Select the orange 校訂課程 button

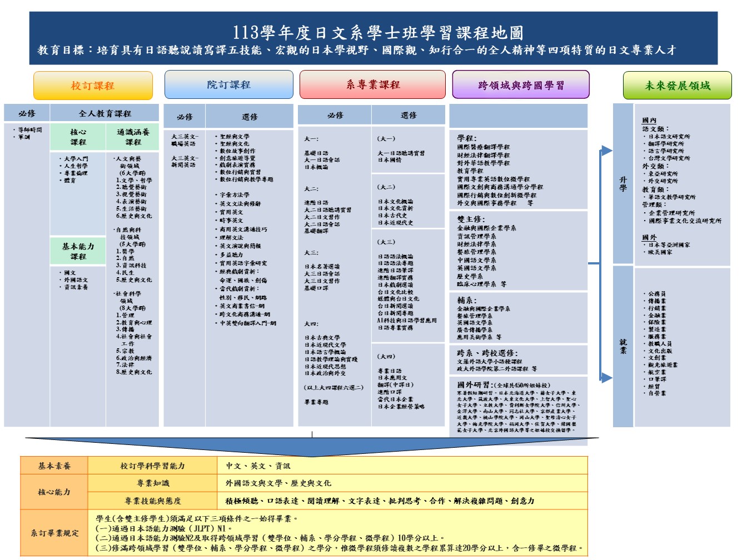pos(93,86)
